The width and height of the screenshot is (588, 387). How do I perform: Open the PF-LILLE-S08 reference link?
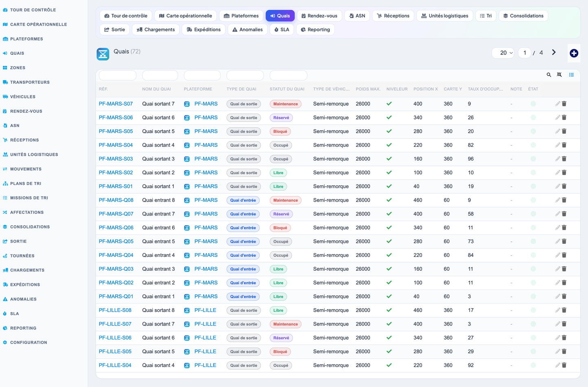click(115, 310)
